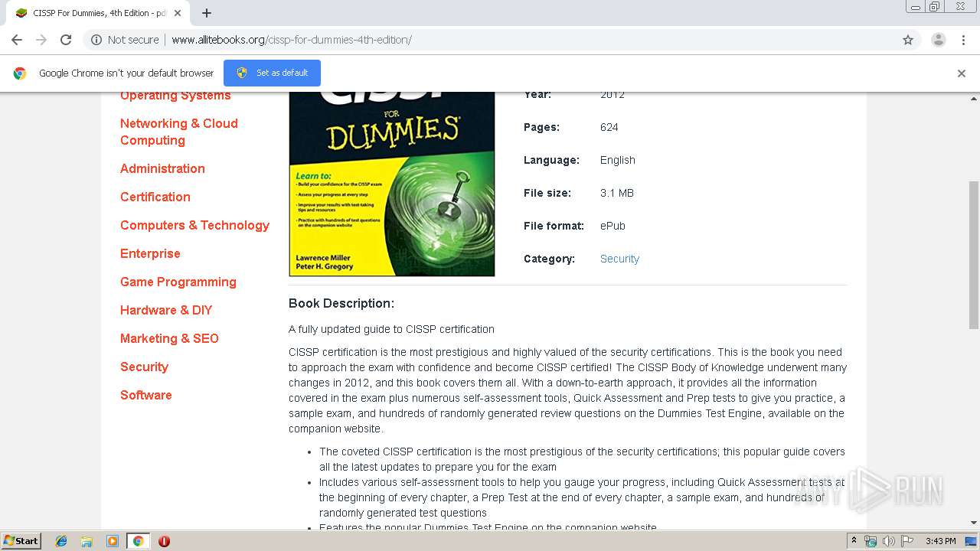Image resolution: width=980 pixels, height=551 pixels.
Task: Open the Marketing & SEO category
Action: click(x=169, y=338)
